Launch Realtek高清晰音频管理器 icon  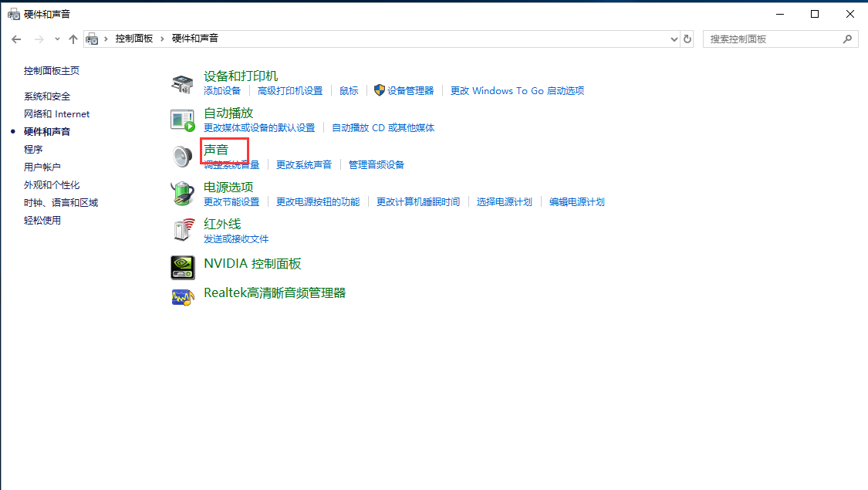click(x=182, y=296)
